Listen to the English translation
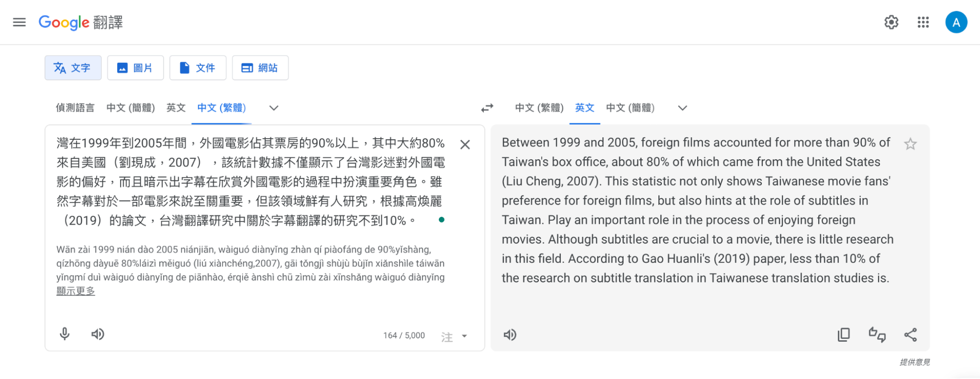 coord(510,335)
